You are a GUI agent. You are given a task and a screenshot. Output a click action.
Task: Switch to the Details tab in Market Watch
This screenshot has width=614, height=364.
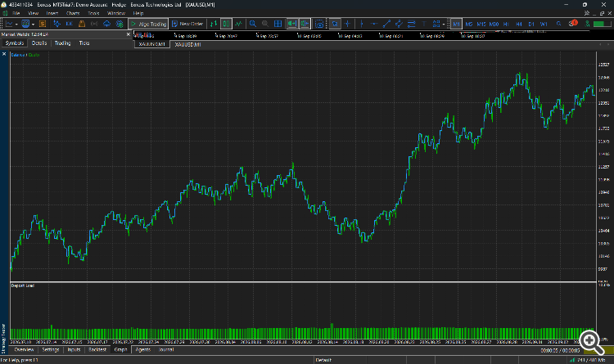[x=39, y=43]
